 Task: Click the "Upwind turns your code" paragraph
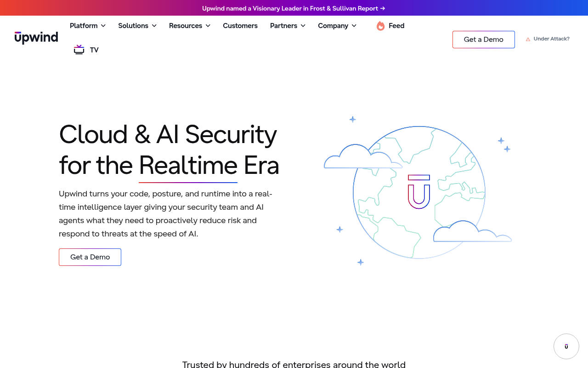click(x=166, y=213)
